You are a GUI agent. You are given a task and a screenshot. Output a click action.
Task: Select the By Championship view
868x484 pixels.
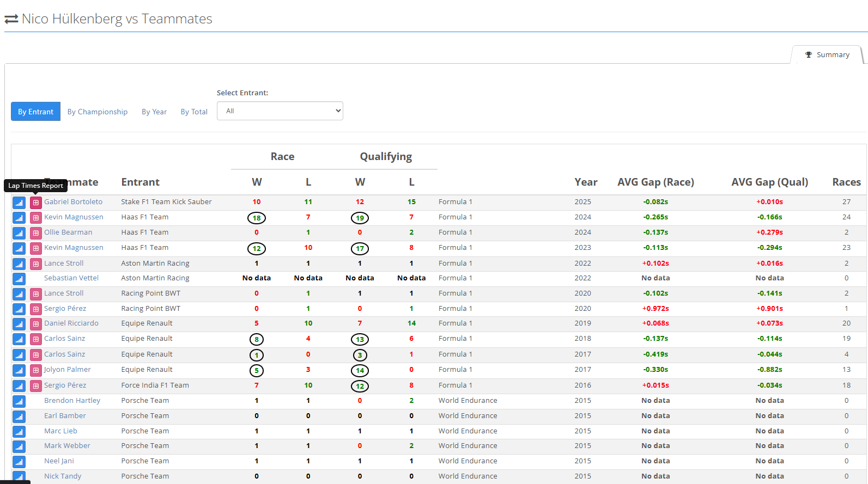click(98, 112)
